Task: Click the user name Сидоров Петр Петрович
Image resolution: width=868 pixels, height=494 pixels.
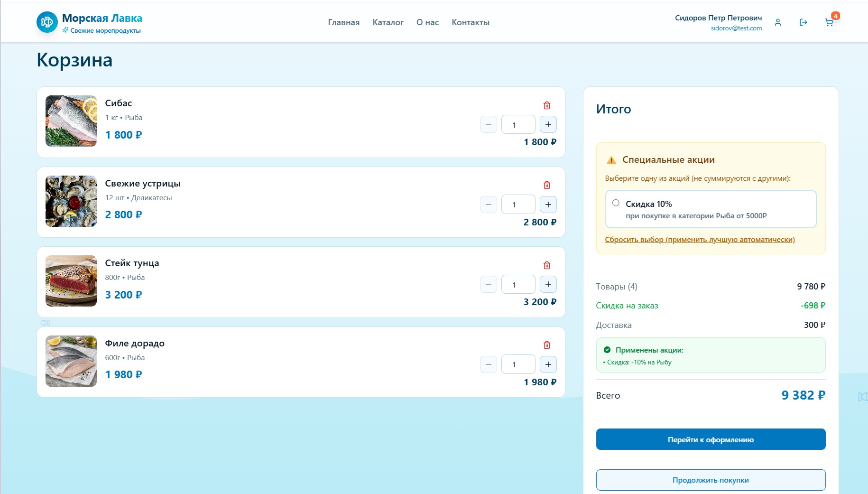Action: pyautogui.click(x=718, y=18)
